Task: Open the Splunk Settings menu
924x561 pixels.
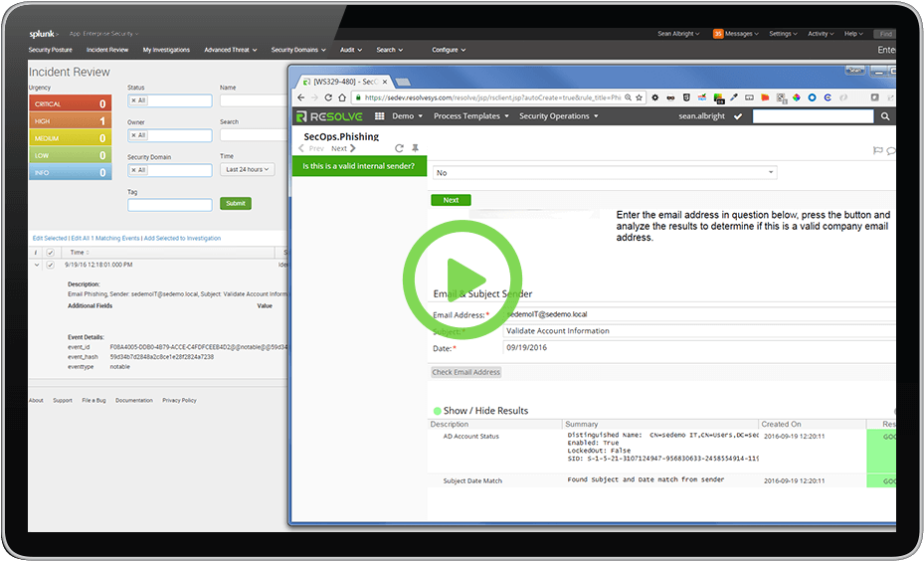Action: [x=783, y=34]
